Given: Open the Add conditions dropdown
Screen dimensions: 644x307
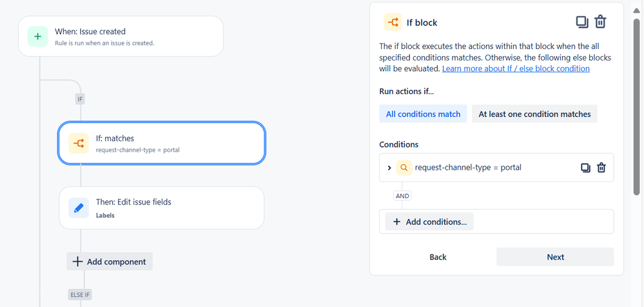Looking at the screenshot, I should coord(429,221).
